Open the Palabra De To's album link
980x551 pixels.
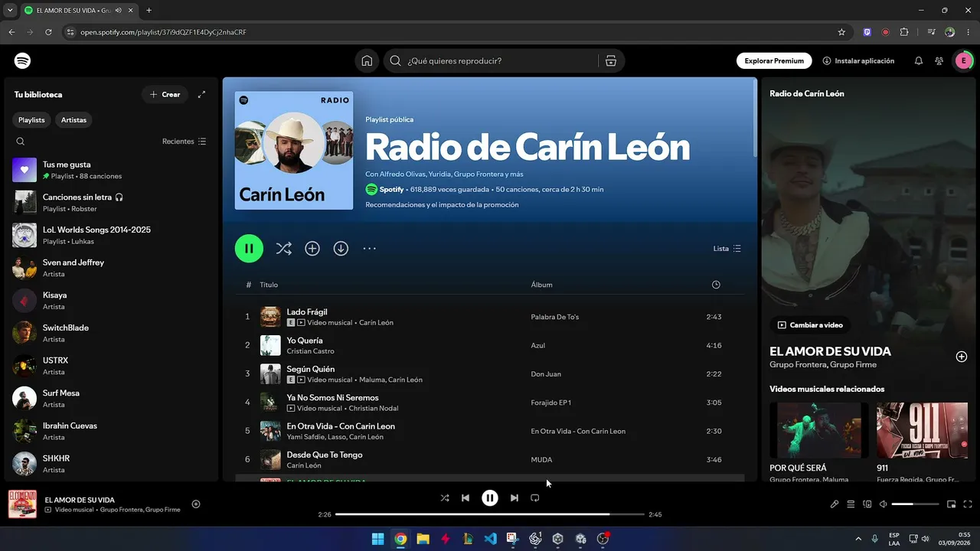click(555, 317)
